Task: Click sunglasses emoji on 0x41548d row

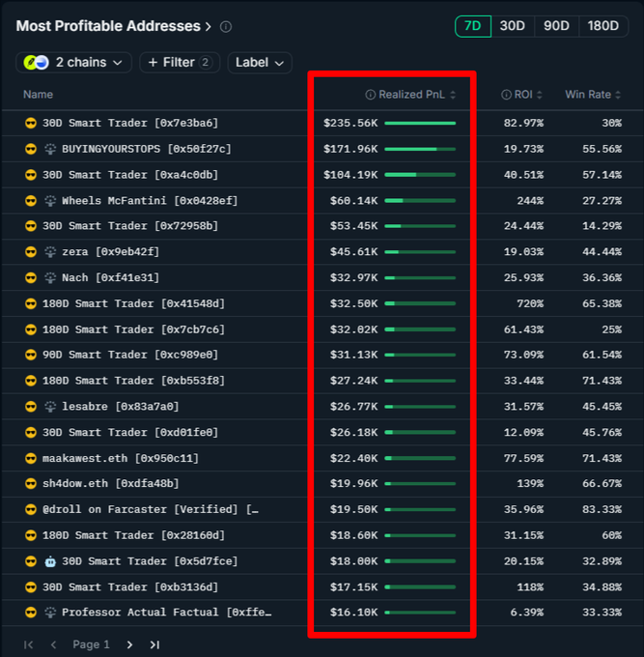Action: [x=31, y=303]
